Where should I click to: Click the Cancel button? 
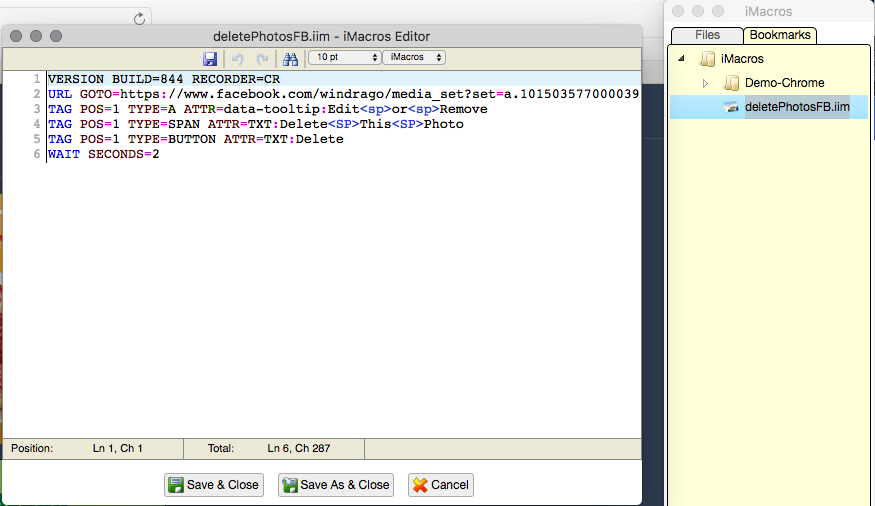point(441,485)
